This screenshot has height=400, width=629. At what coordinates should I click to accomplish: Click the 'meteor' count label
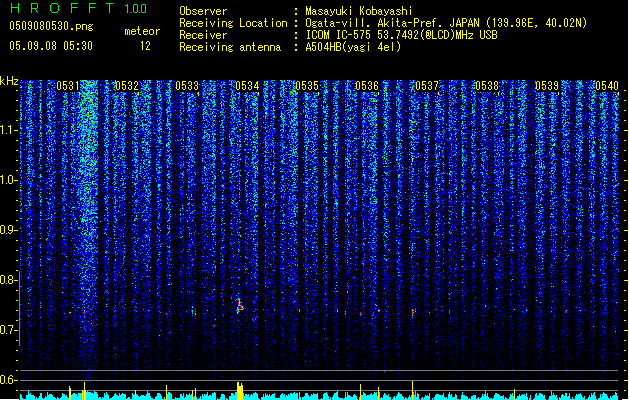coord(142,31)
